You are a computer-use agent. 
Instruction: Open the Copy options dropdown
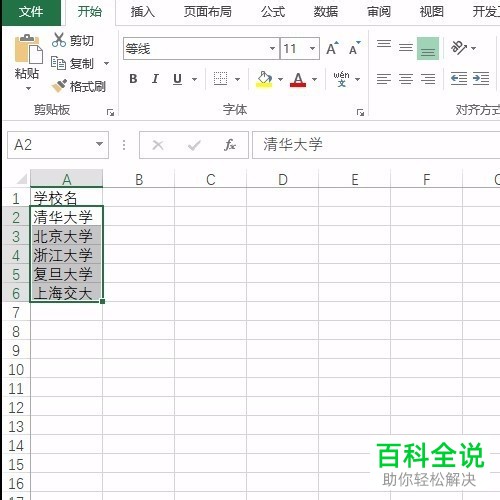(x=106, y=63)
